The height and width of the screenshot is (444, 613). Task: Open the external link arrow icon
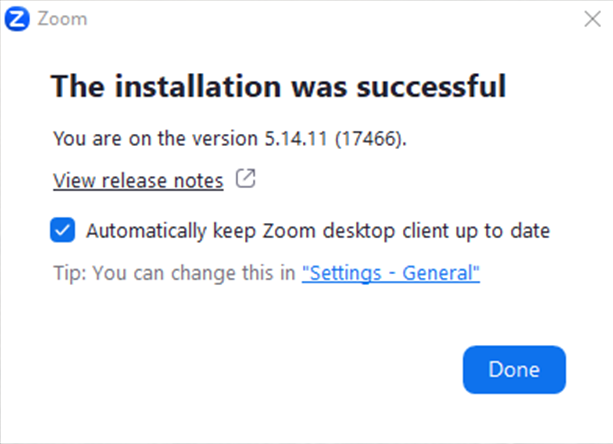[246, 178]
